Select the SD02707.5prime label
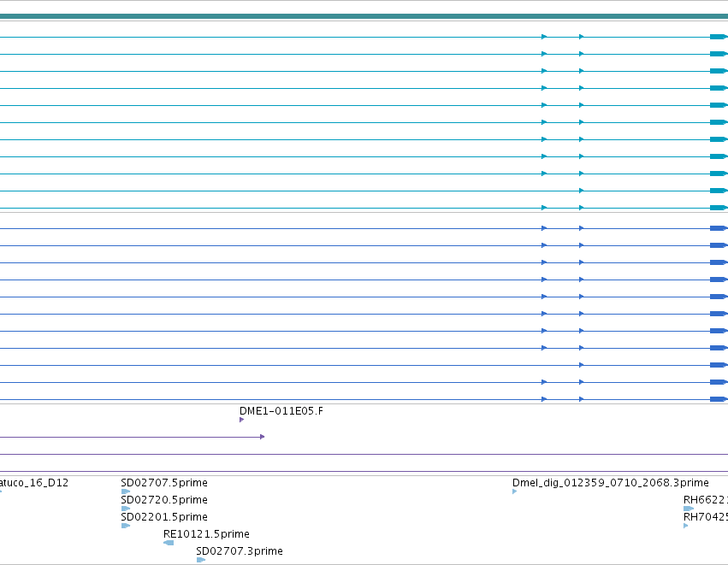 pyautogui.click(x=164, y=483)
